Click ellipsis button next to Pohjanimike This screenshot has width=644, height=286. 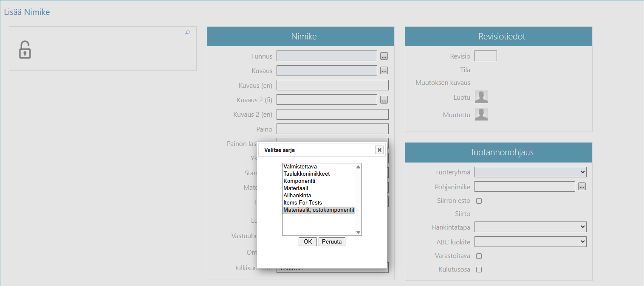click(582, 186)
